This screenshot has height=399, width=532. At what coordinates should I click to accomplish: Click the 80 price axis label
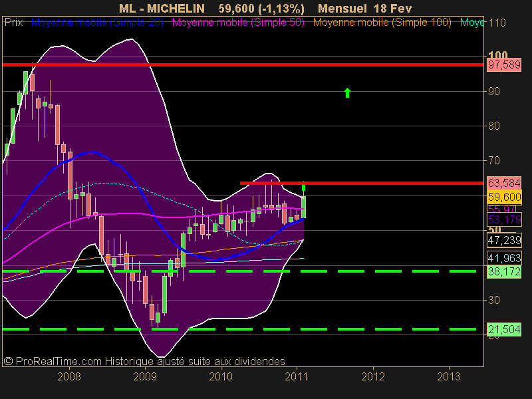click(x=494, y=126)
